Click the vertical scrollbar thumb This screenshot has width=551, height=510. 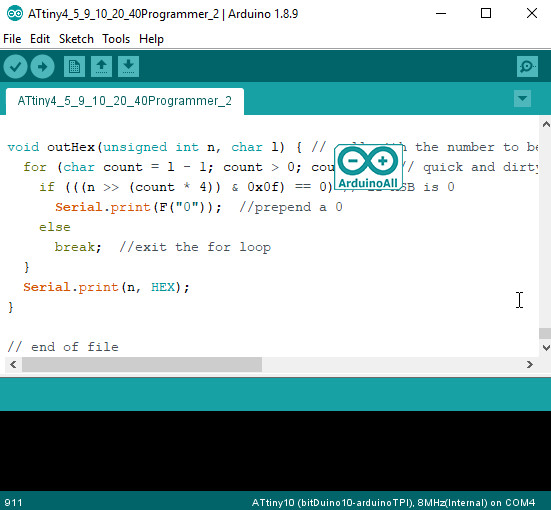545,334
